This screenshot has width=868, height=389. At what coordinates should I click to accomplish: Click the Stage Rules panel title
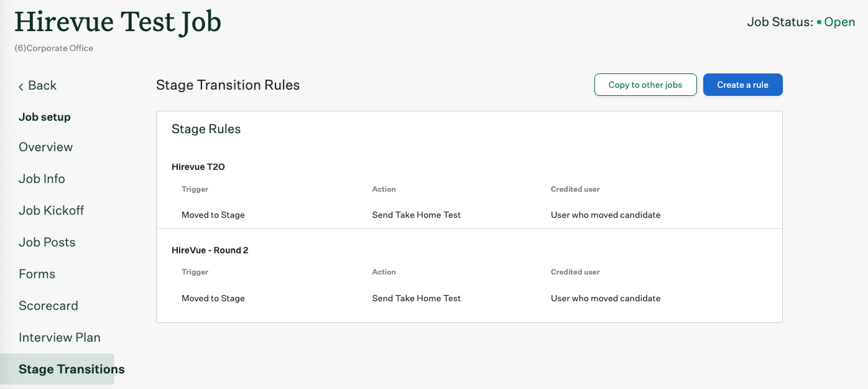pyautogui.click(x=206, y=129)
